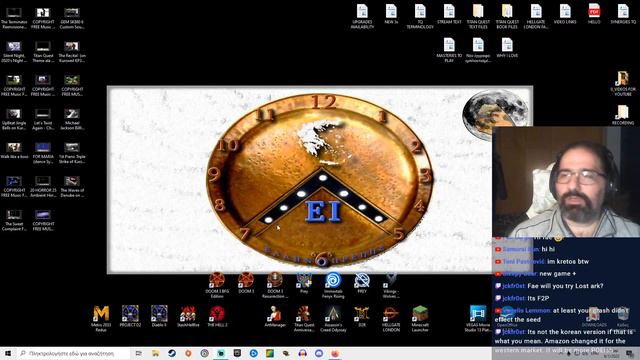Select the Walk like a boss video
640x360 pixels.
pyautogui.click(x=14, y=151)
